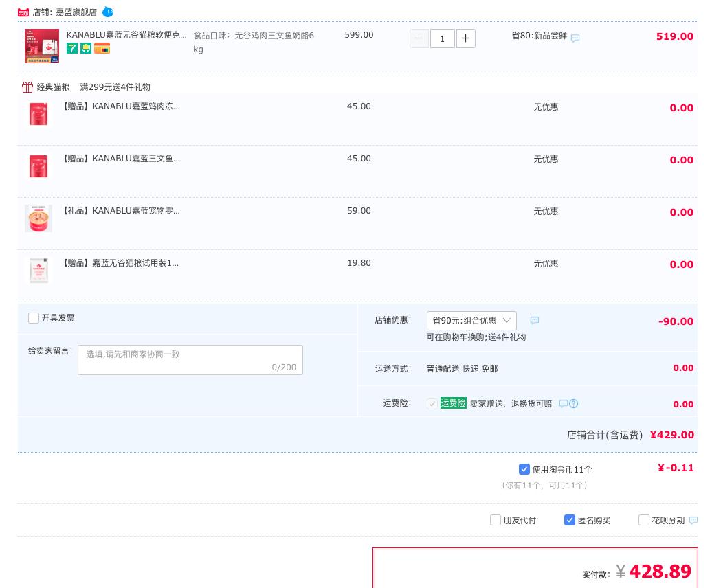Image resolution: width=712 pixels, height=588 pixels.
Task: Open Wangwang chat with 嘉蓝旗舰店
Action: [108, 12]
